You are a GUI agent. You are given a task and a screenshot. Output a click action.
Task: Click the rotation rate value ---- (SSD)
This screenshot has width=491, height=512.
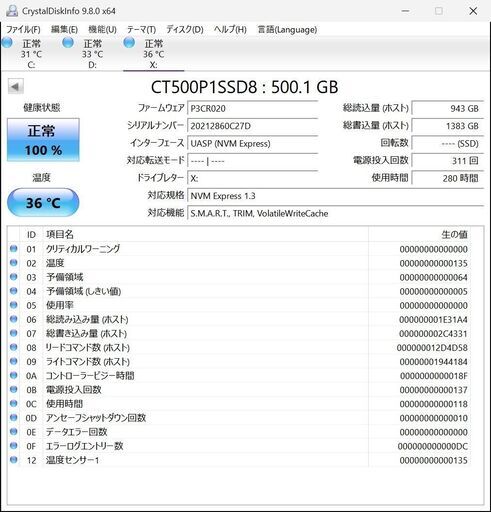click(448, 144)
